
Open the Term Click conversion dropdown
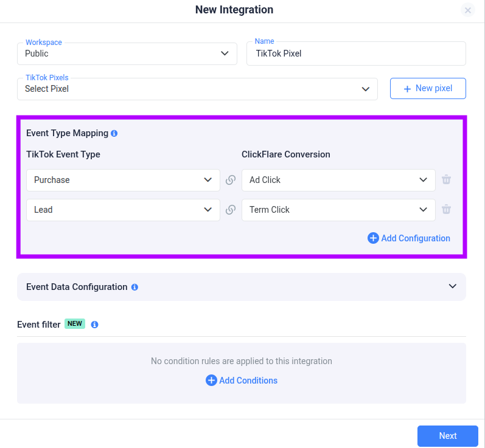(338, 210)
